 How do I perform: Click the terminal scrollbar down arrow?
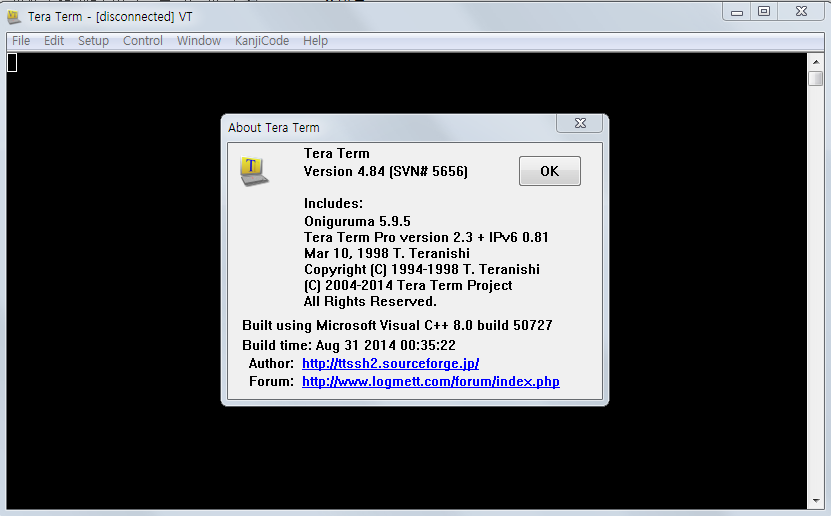(x=816, y=500)
